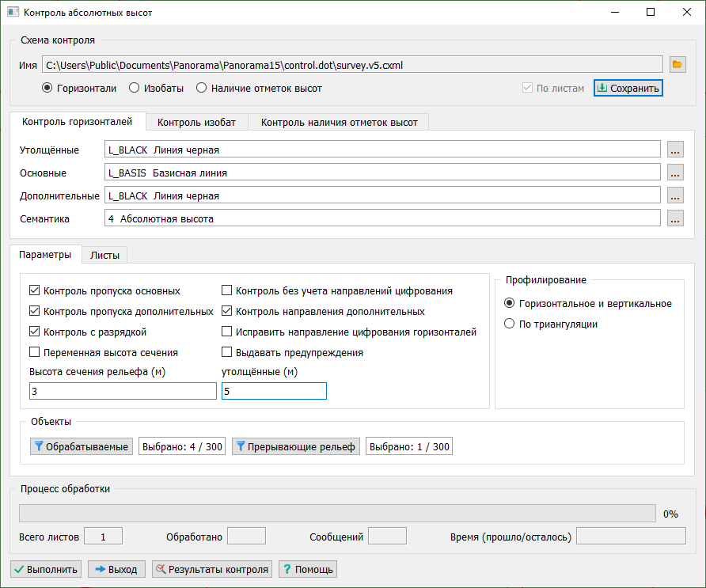Open ellipsis selector for Семантика field
This screenshot has width=706, height=588.
coord(674,219)
